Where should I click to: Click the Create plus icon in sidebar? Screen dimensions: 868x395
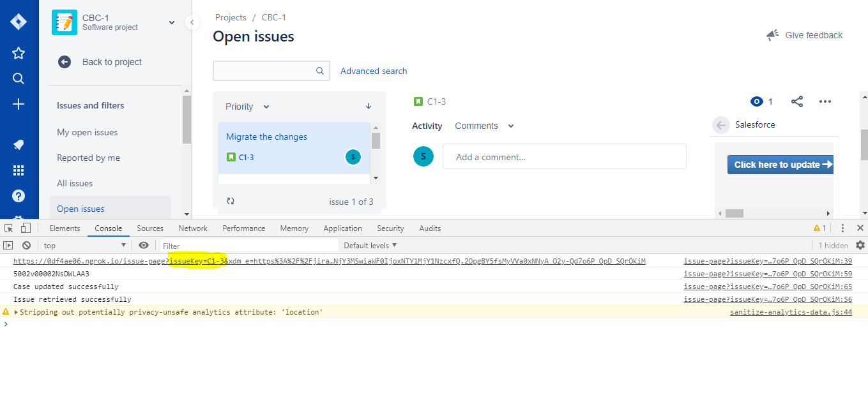point(19,104)
